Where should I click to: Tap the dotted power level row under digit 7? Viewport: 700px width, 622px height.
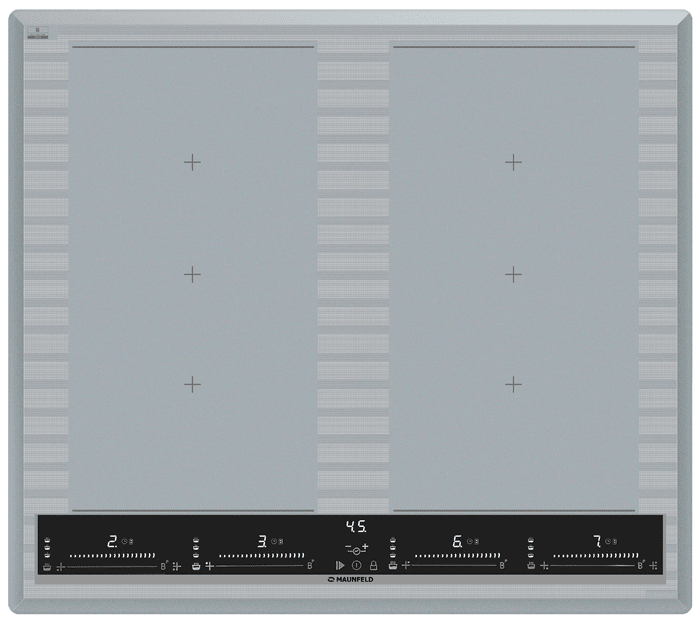coord(596,555)
